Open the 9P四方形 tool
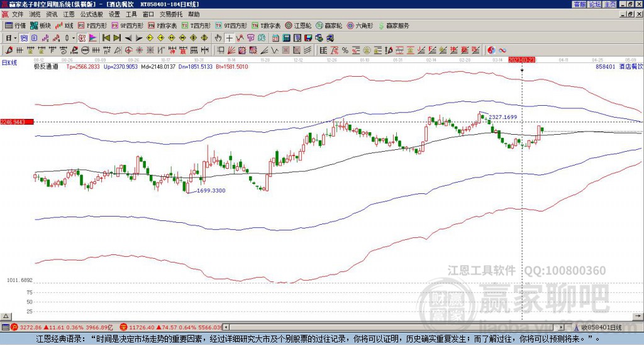Viewport: 644px width, 345px height. (127, 25)
